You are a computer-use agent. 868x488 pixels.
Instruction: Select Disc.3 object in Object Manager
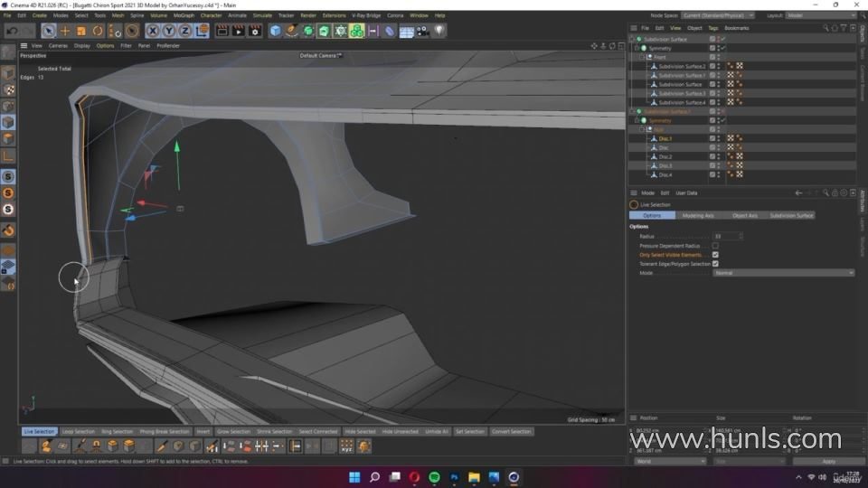point(665,165)
